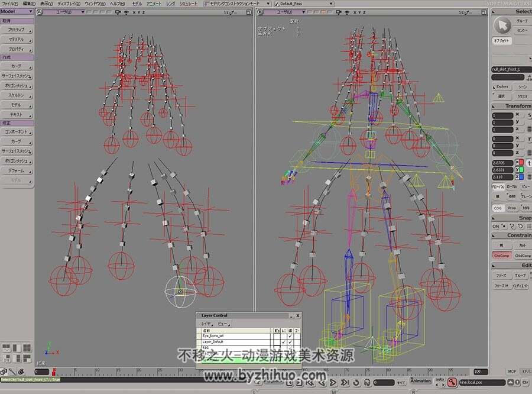Screen dimensions: 532x394
Task: Open the construction mode dropdown
Action: (237, 4)
